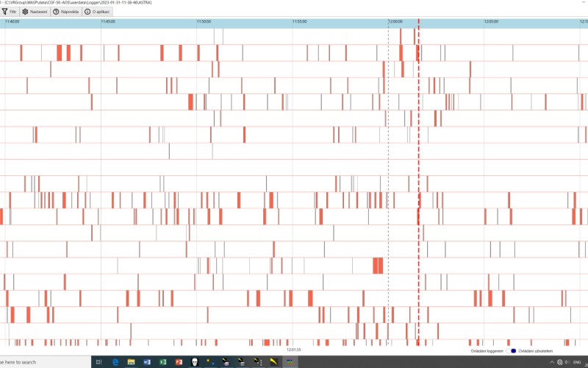
Task: Click the O aplikaci about button
Action: click(98, 12)
